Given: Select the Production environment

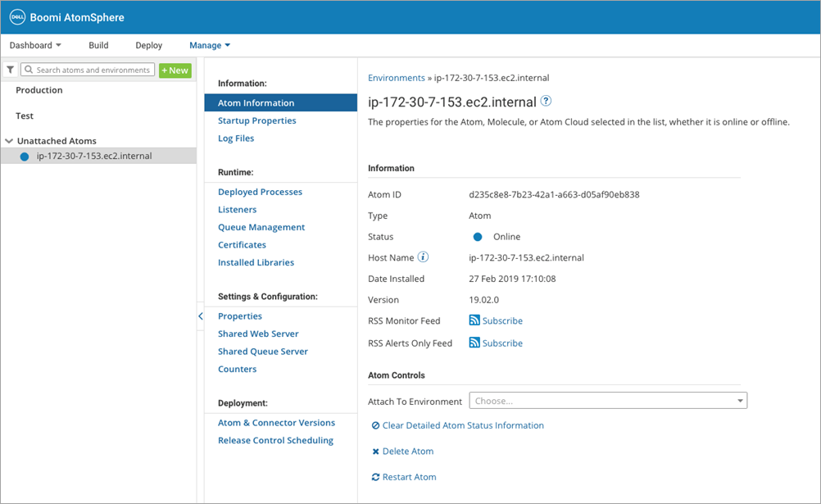Looking at the screenshot, I should coord(39,90).
